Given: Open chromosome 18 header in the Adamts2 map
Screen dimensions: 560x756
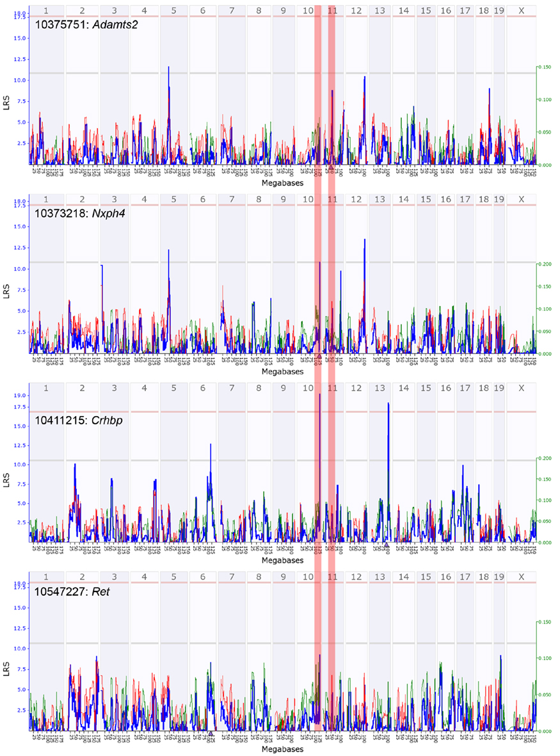Looking at the screenshot, I should (484, 11).
